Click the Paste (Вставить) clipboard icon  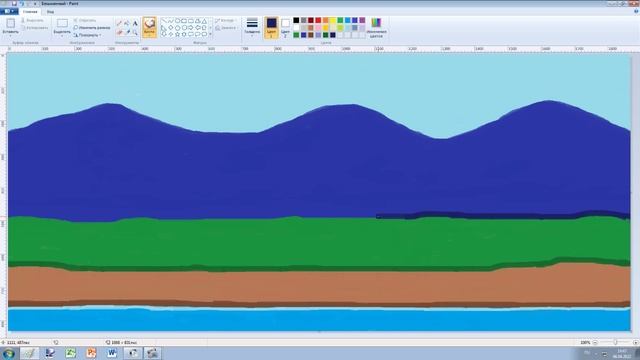coord(11,24)
